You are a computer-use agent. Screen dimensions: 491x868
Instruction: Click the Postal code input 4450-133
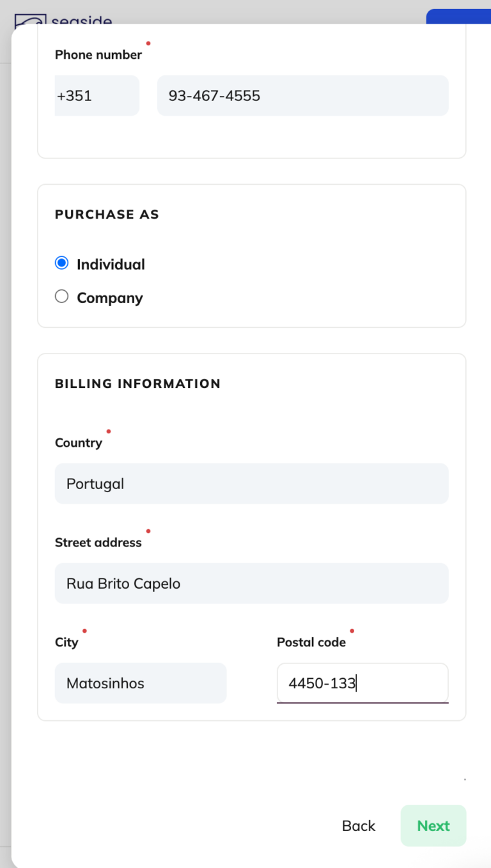coord(362,683)
